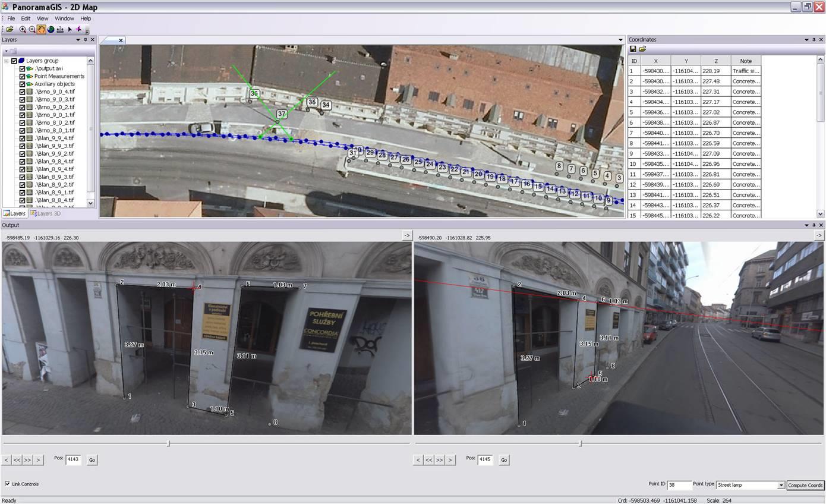Close the 2D map document tab
This screenshot has height=504, width=826.
pyautogui.click(x=121, y=40)
